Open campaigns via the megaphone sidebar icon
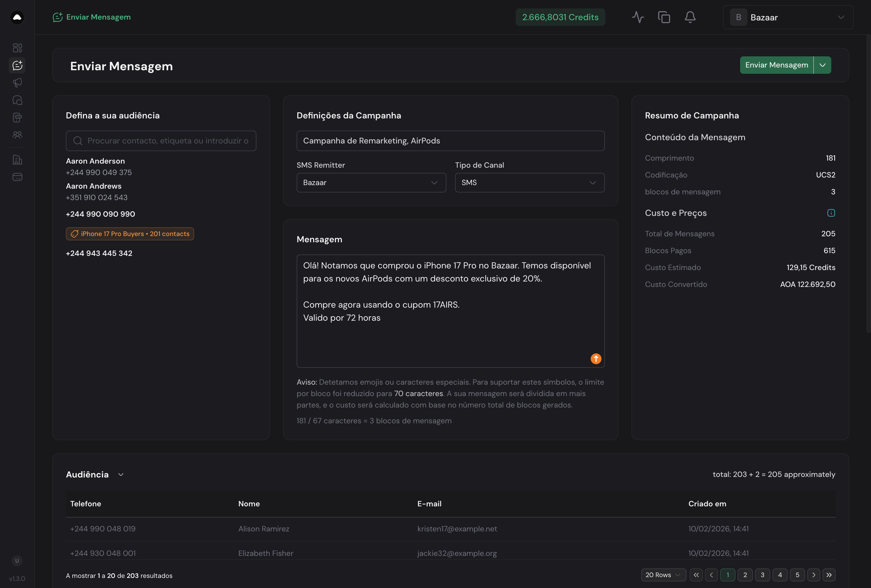Image resolution: width=871 pixels, height=588 pixels. [x=17, y=82]
